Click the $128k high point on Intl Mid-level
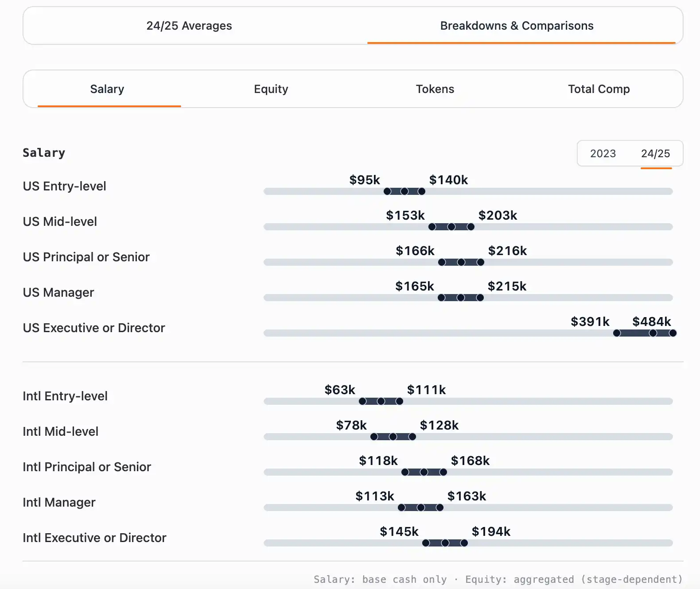Screen dimensions: 700x589 coord(412,437)
